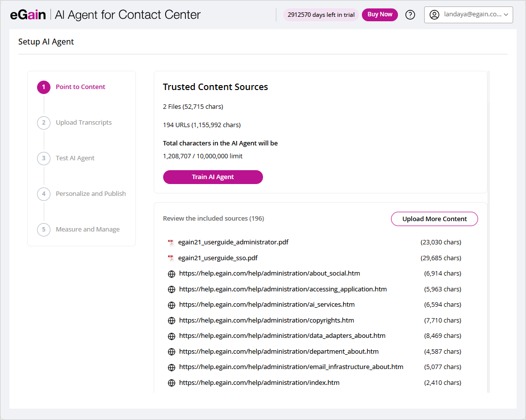
Task: Click Upload More Content button
Action: point(434,219)
